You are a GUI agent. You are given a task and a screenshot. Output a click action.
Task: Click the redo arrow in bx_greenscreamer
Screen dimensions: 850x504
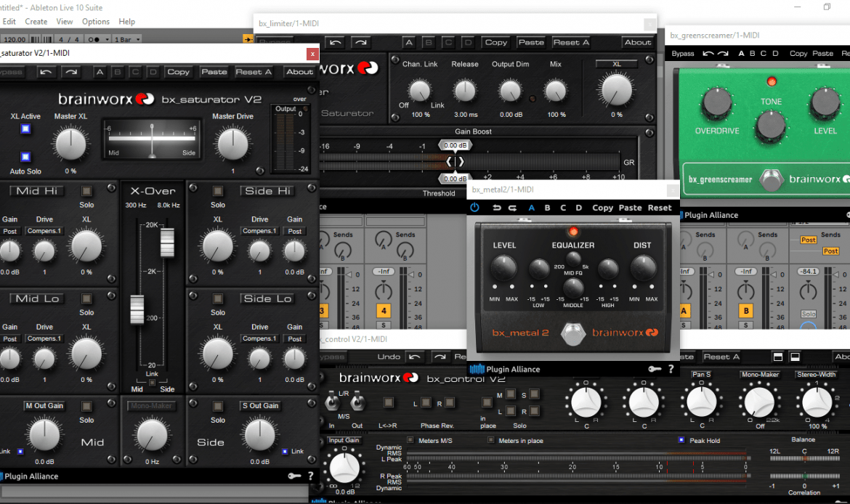tap(723, 53)
